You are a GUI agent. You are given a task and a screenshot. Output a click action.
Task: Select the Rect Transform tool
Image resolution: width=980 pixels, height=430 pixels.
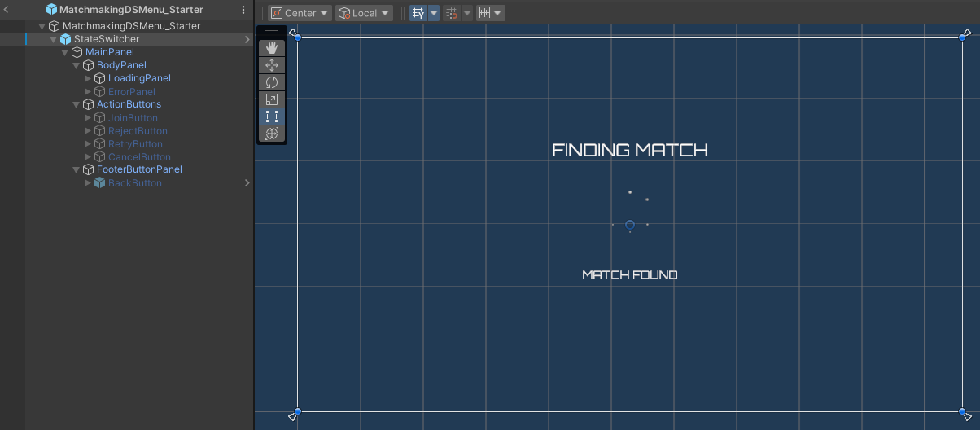click(x=272, y=116)
